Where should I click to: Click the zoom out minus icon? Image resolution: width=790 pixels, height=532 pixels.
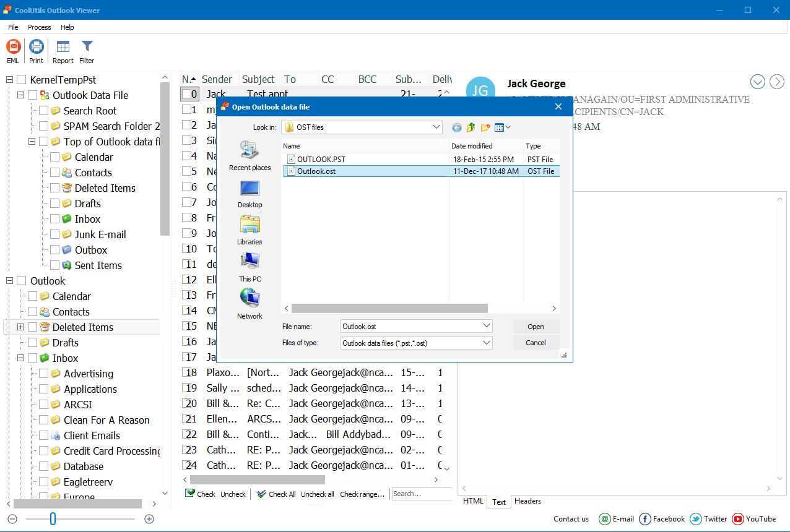pos(12,519)
